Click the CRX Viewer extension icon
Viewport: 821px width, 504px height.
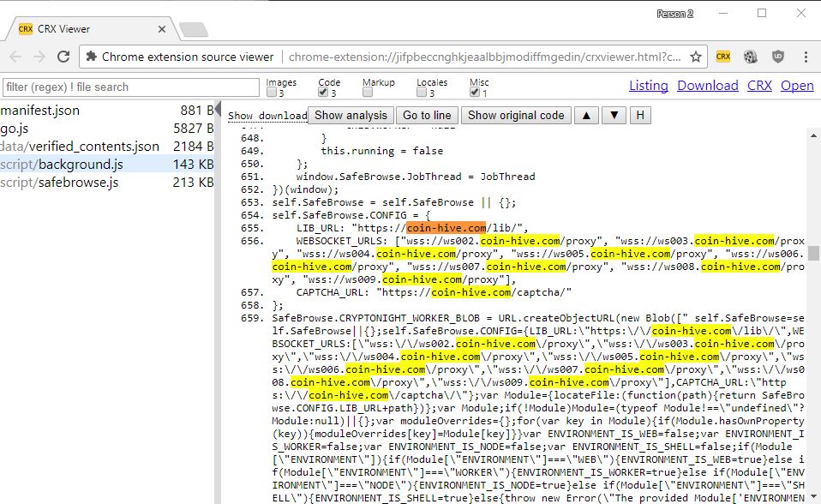point(722,55)
